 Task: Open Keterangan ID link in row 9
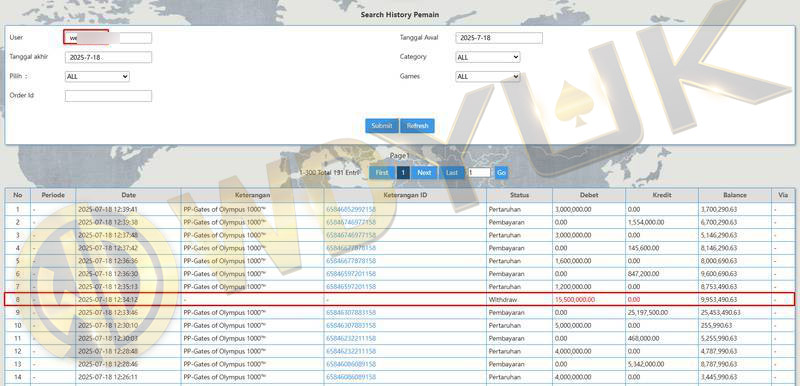[x=351, y=313]
